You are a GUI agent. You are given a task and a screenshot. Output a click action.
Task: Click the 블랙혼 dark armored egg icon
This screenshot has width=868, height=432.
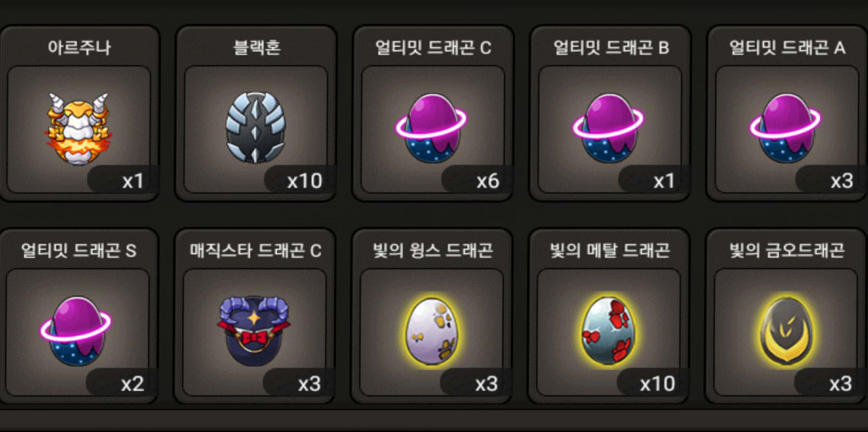(256, 127)
